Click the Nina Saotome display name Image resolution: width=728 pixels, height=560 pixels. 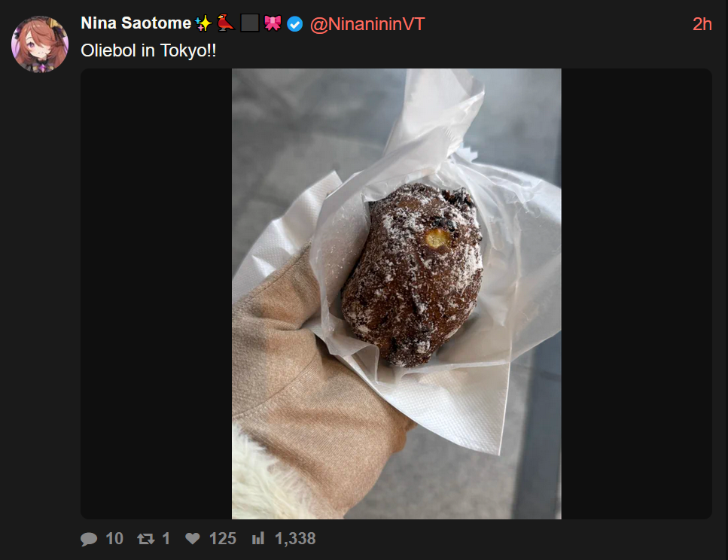coord(136,23)
